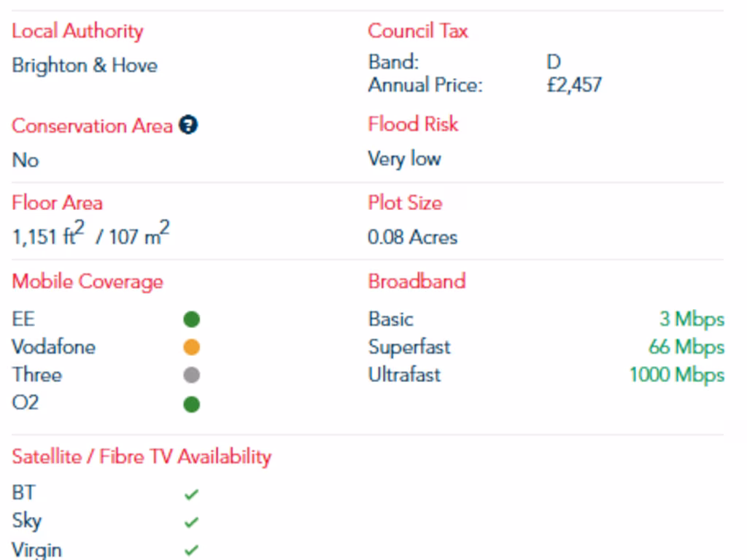Click the Flood Risk heading
Screen dimensions: 747x560
point(413,125)
